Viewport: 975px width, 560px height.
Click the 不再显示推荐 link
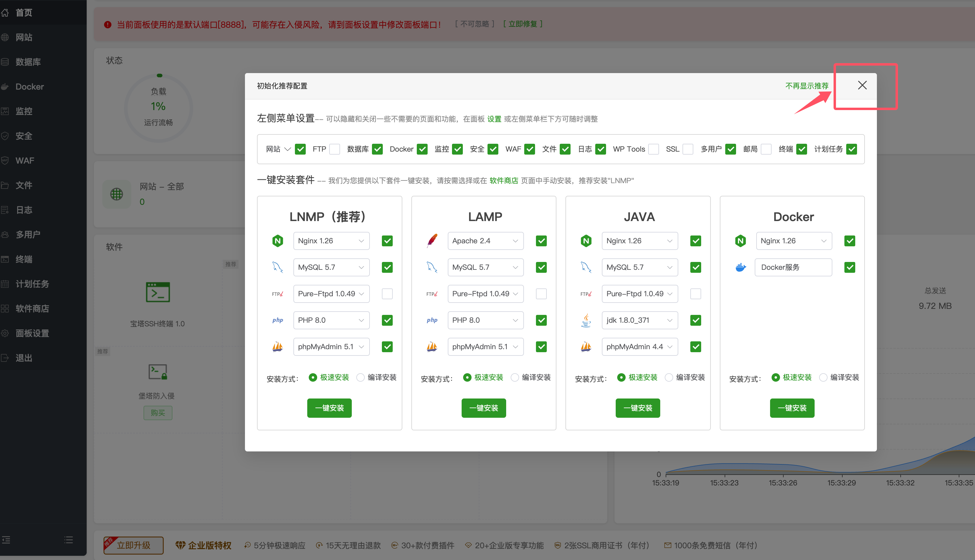point(806,86)
